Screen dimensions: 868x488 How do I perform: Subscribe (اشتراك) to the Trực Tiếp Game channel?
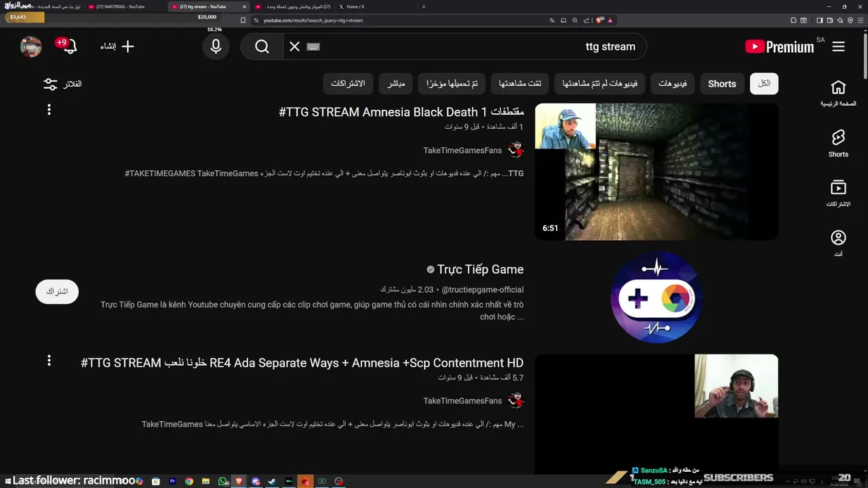tap(57, 291)
